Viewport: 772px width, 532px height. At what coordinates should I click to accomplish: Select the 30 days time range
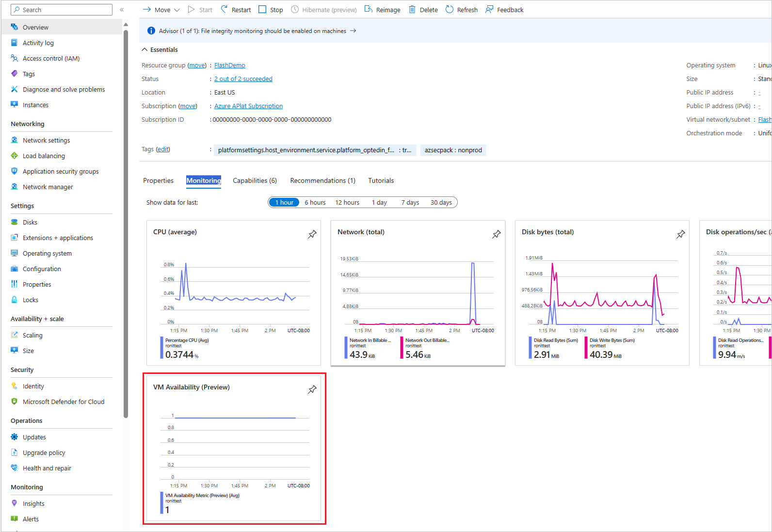441,202
